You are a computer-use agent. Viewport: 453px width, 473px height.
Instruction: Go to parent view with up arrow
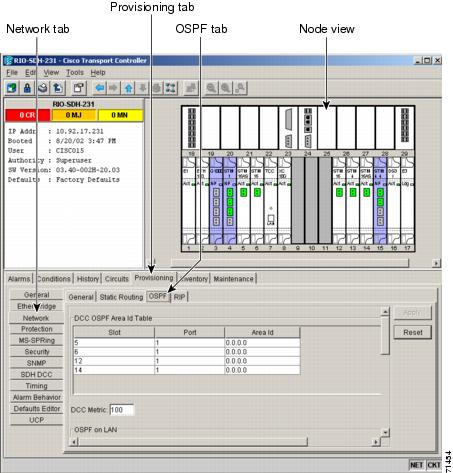point(128,88)
